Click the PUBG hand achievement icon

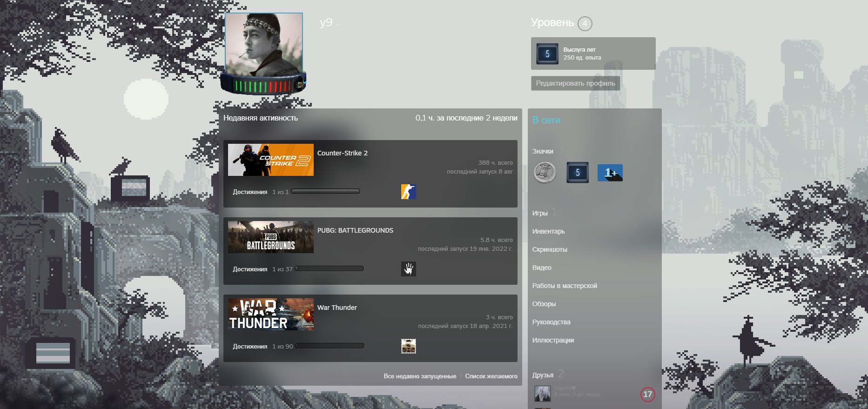pos(408,269)
